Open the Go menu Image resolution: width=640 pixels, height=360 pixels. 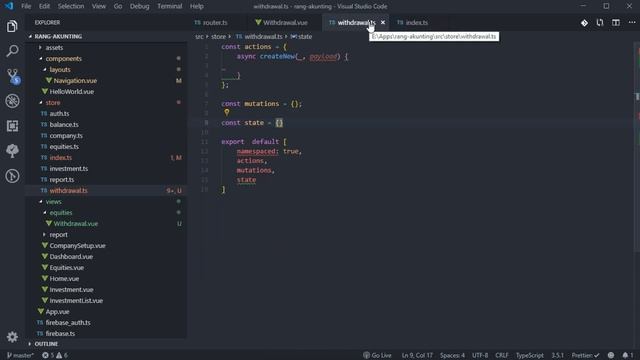click(118, 6)
